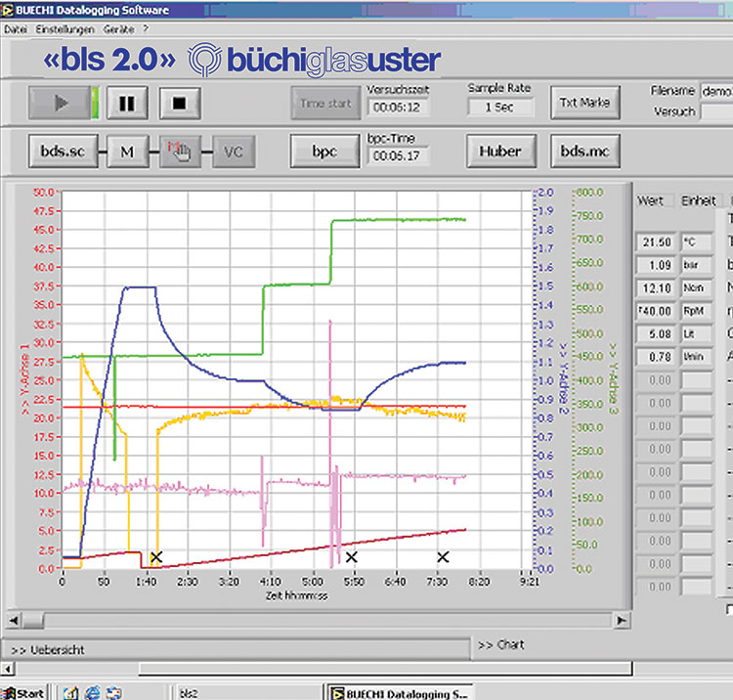The height and width of the screenshot is (700, 733).
Task: Click the Internet Explorer quick launch icon
Action: tap(92, 693)
